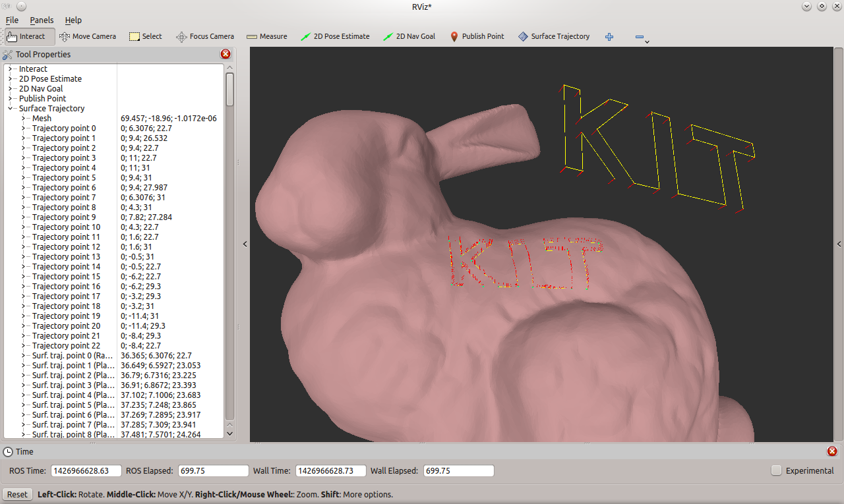This screenshot has height=504, width=844.
Task: Activate the Publish Point tool
Action: point(477,36)
